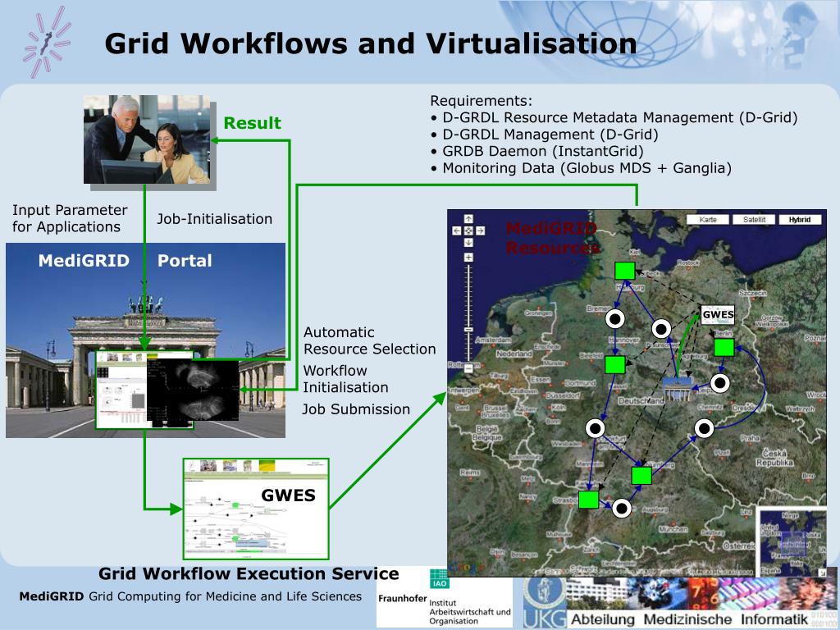Click the circle node near Dresden
This screenshot has height=630, width=840.
pyautogui.click(x=704, y=428)
